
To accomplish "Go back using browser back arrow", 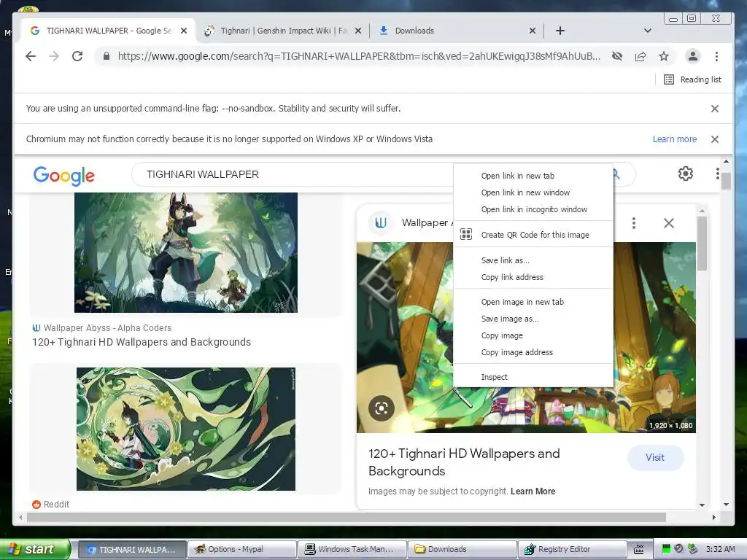I will 31,56.
